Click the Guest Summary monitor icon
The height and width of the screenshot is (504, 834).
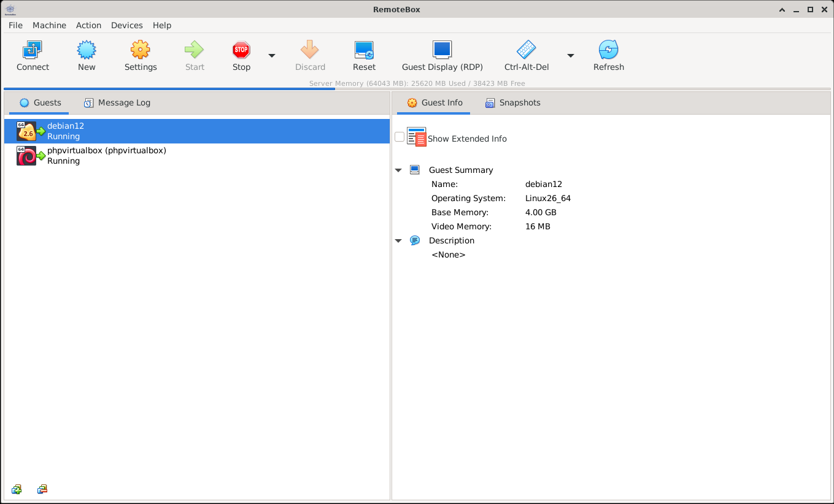coord(415,170)
